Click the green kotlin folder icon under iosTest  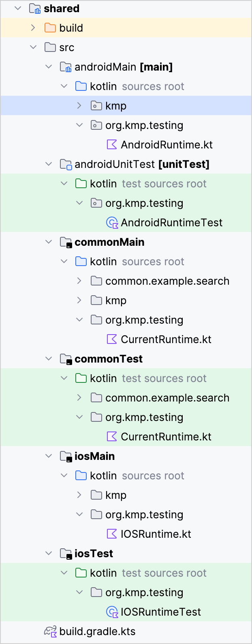point(81,573)
